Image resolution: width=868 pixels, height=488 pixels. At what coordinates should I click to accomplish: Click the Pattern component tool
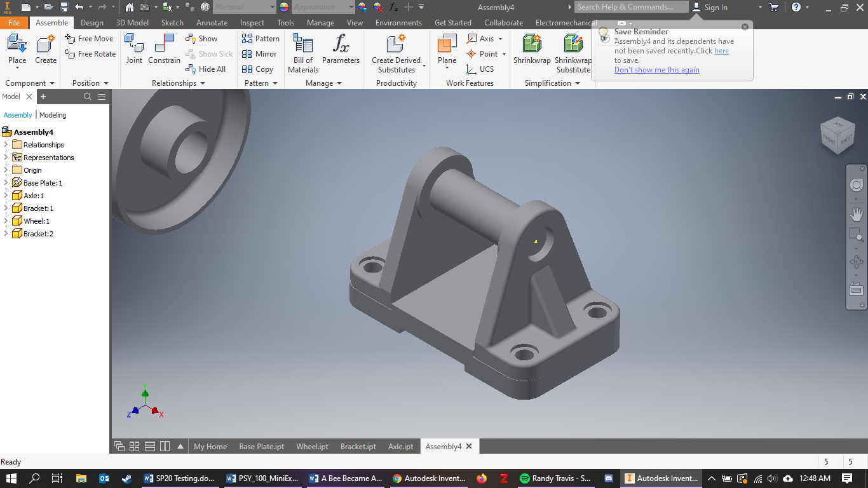pos(261,39)
